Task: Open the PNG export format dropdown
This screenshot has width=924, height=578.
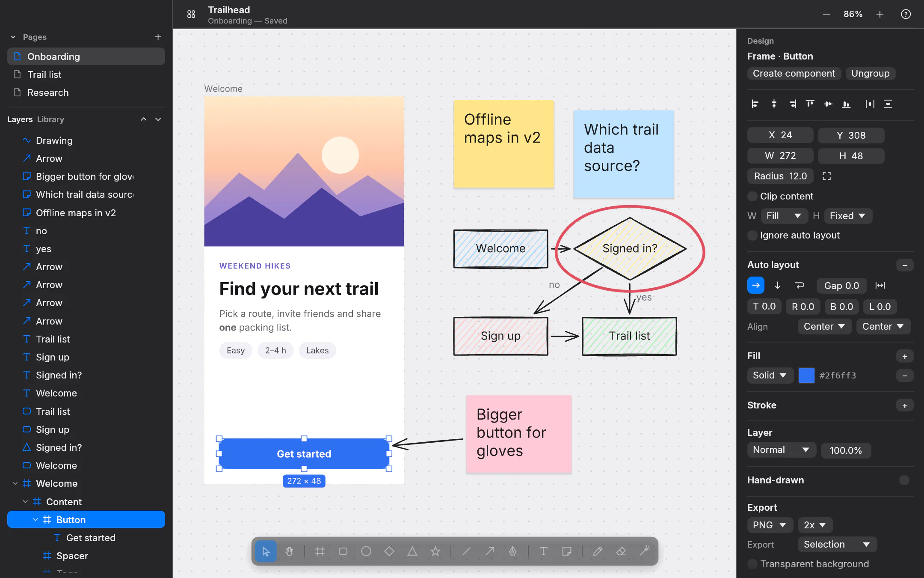Action: [770, 525]
